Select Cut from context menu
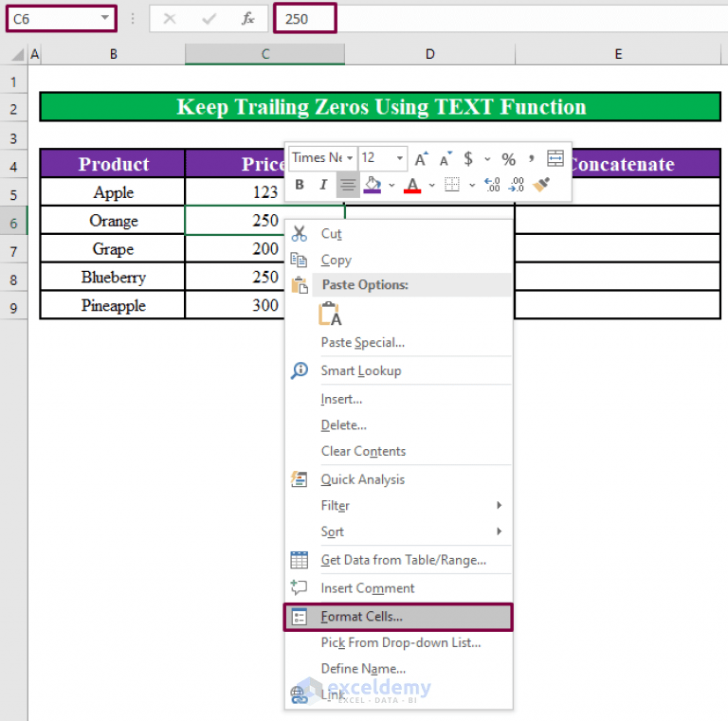The width and height of the screenshot is (728, 721). pyautogui.click(x=398, y=234)
